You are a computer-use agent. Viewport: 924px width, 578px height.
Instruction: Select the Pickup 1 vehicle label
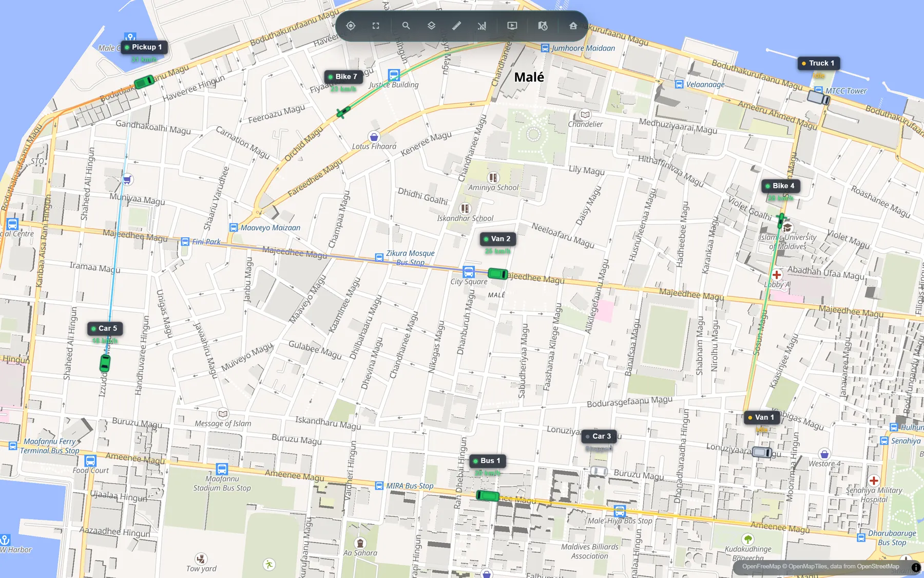click(144, 47)
